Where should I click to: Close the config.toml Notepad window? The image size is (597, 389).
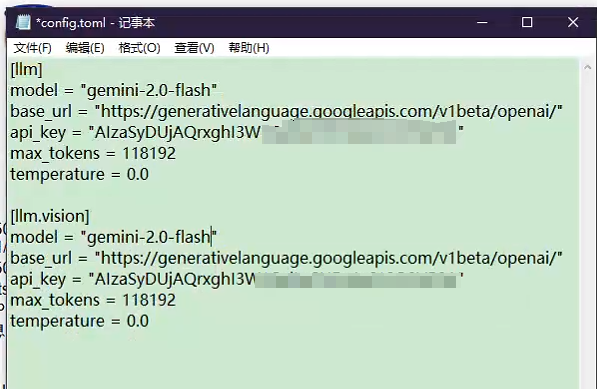click(x=573, y=22)
